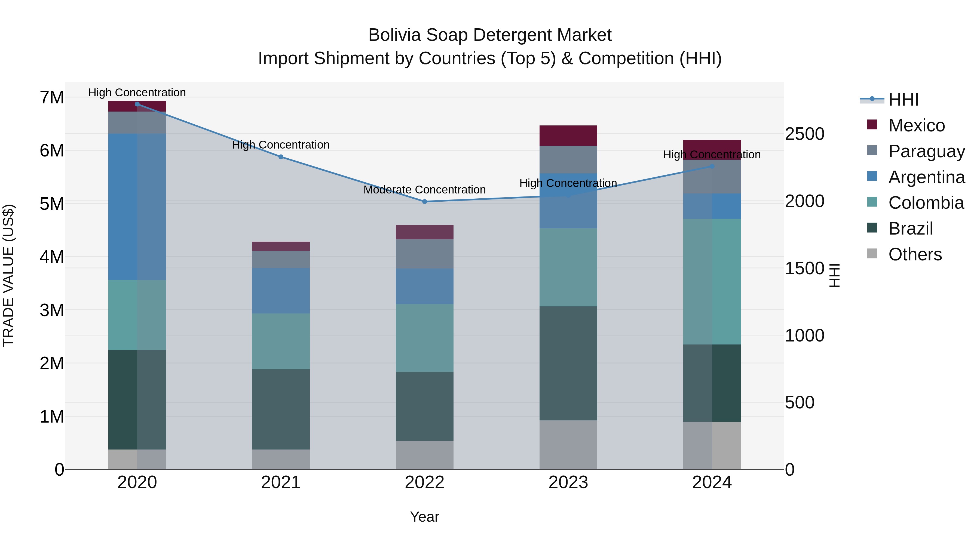
Task: Click the 2020 Argentina bar segment
Action: 137,207
